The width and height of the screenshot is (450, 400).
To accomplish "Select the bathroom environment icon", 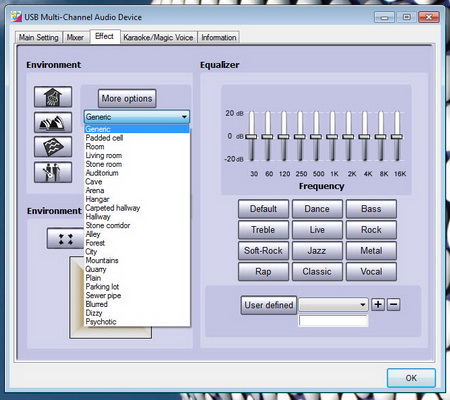I will 53,97.
